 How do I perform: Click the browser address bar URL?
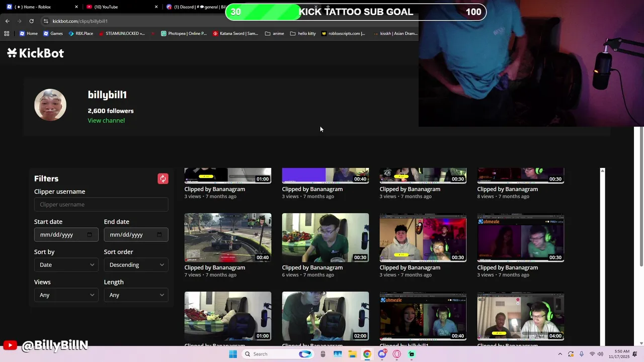[x=80, y=21]
